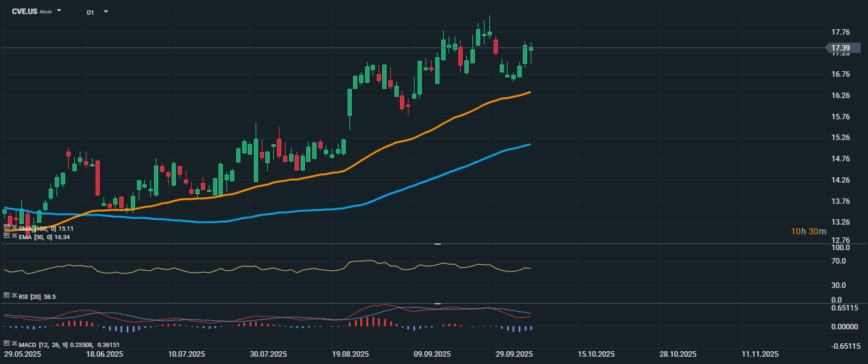868x364 pixels.
Task: Remove the RSI indicator with X icon
Action: tap(14, 295)
